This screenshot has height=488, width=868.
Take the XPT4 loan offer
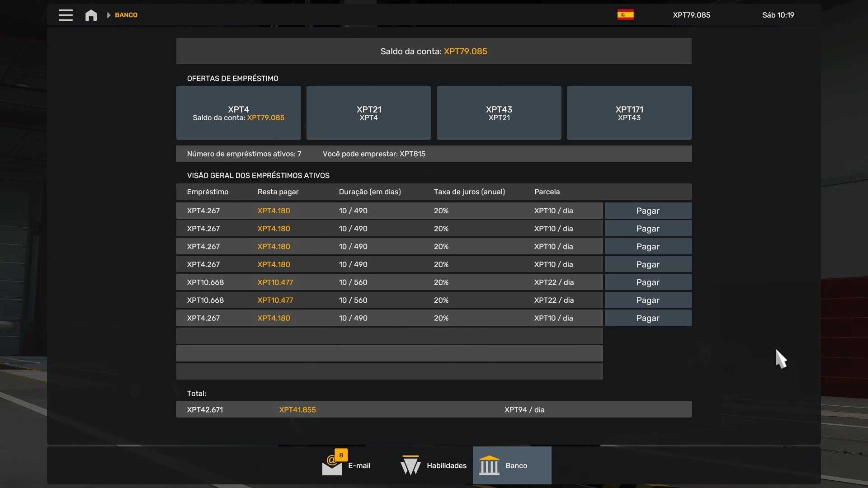[x=239, y=113]
